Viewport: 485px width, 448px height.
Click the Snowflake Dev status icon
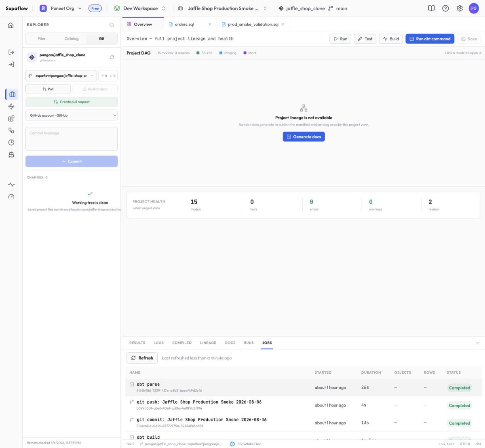[232, 444]
